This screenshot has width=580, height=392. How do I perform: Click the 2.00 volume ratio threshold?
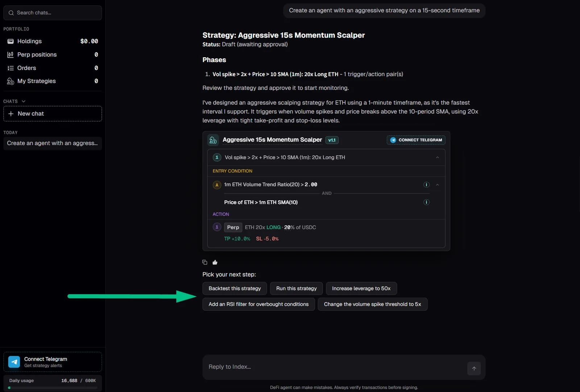tap(311, 185)
